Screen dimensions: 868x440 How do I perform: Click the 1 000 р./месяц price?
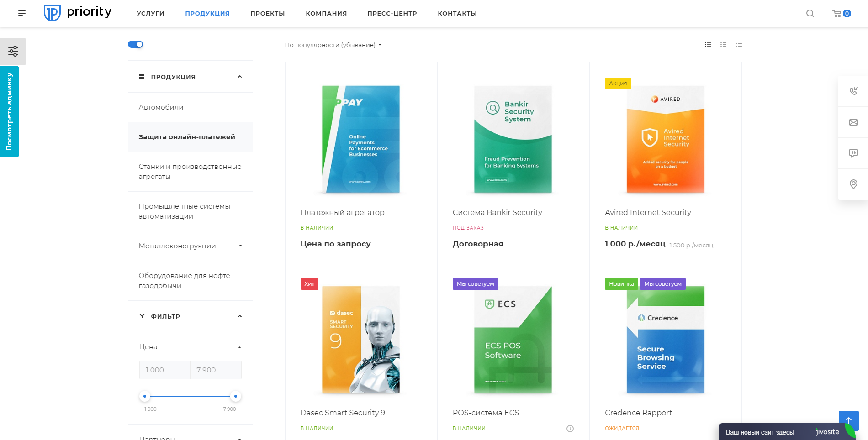pyautogui.click(x=635, y=244)
